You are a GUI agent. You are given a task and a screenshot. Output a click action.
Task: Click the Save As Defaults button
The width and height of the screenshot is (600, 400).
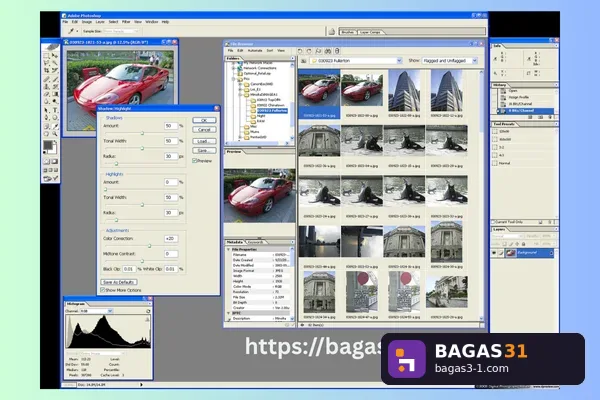119,282
